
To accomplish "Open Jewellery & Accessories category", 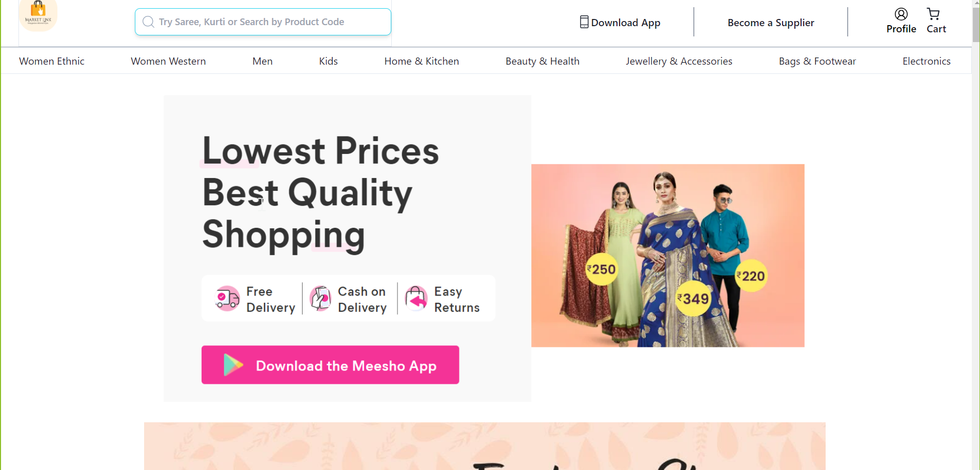I will 679,61.
